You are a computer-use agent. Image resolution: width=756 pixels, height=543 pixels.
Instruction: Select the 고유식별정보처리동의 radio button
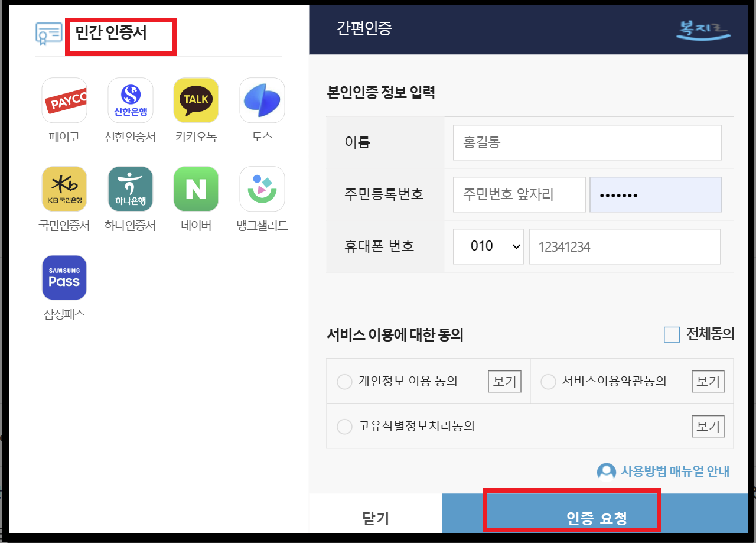[344, 426]
